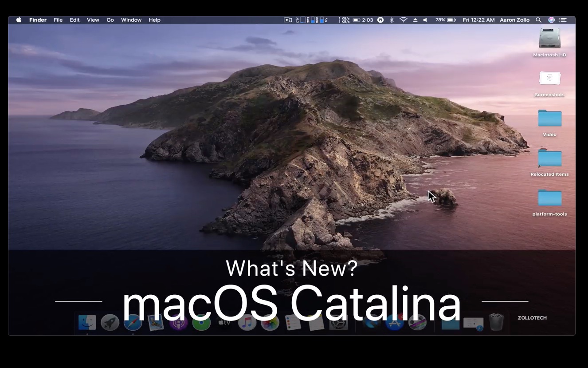Open the File menu

(x=58, y=20)
